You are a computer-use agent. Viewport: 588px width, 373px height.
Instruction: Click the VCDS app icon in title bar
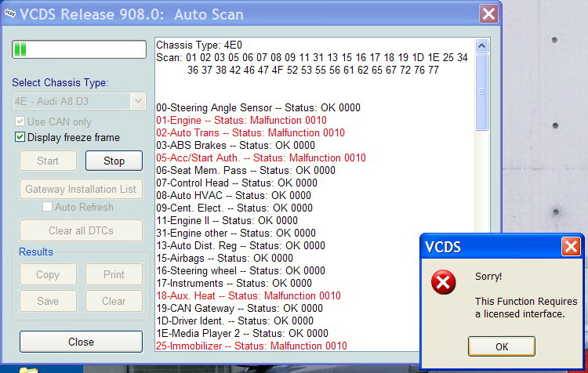9,14
